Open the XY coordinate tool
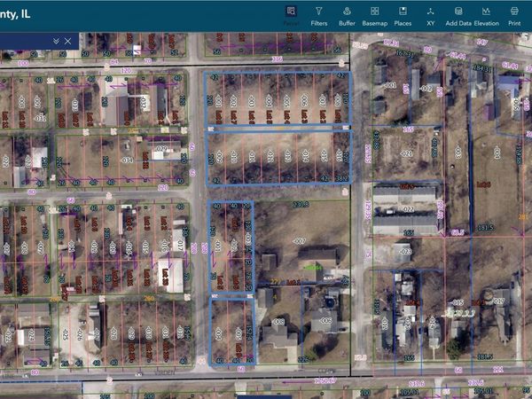Viewport: 532px width, 399px height. 431,16
